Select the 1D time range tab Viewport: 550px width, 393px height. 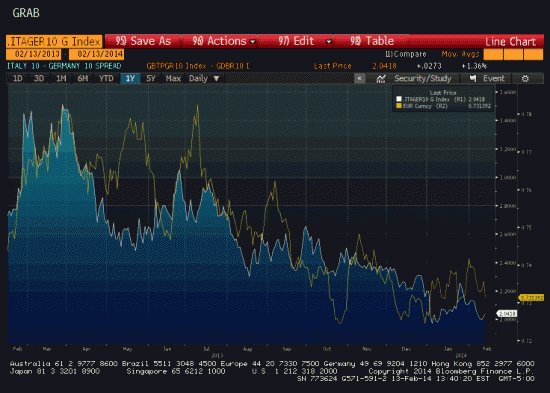[18, 78]
